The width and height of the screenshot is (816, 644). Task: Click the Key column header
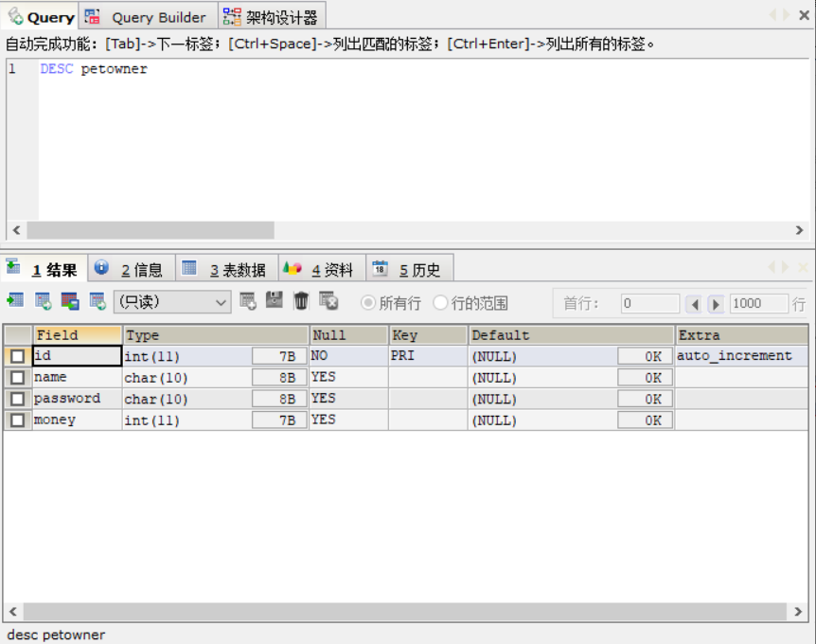pyautogui.click(x=428, y=334)
